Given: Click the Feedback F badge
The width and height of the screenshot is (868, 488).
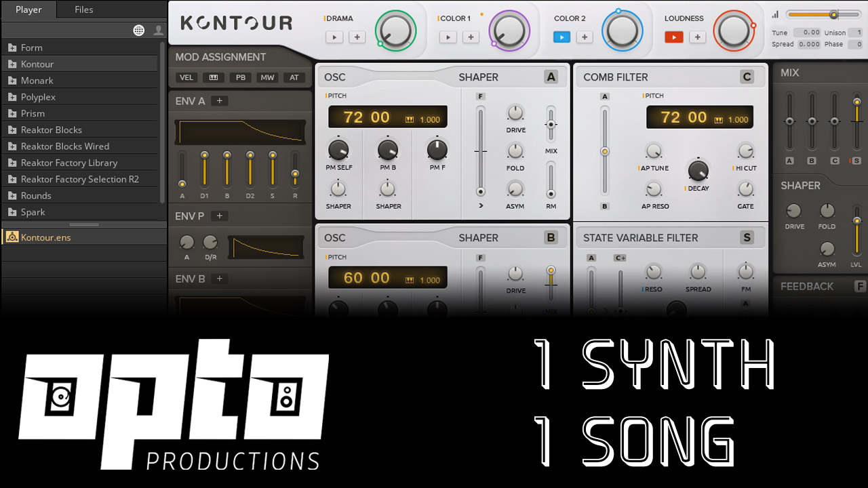Looking at the screenshot, I should click(860, 286).
